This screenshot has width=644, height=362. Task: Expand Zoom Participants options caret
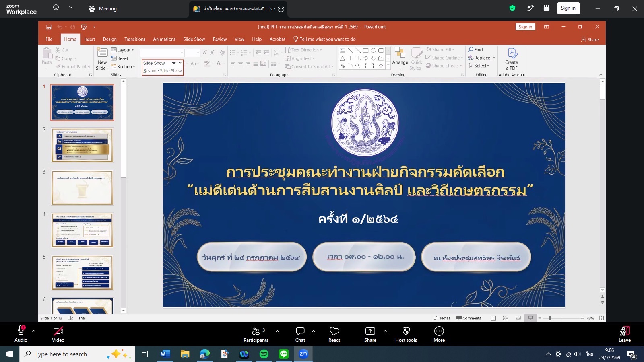coord(277,331)
